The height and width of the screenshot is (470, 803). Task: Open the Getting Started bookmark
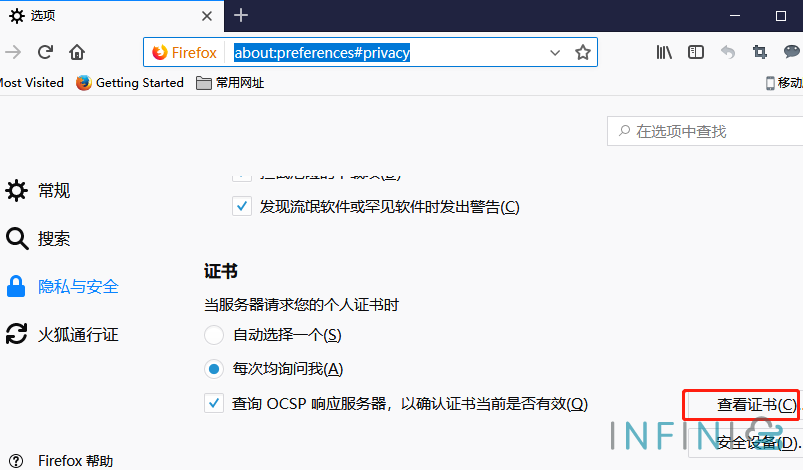[130, 82]
